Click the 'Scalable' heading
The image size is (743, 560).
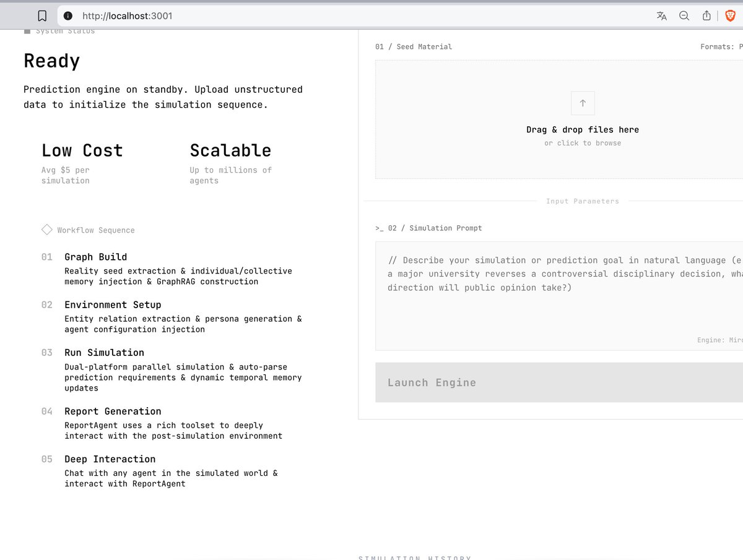click(230, 150)
